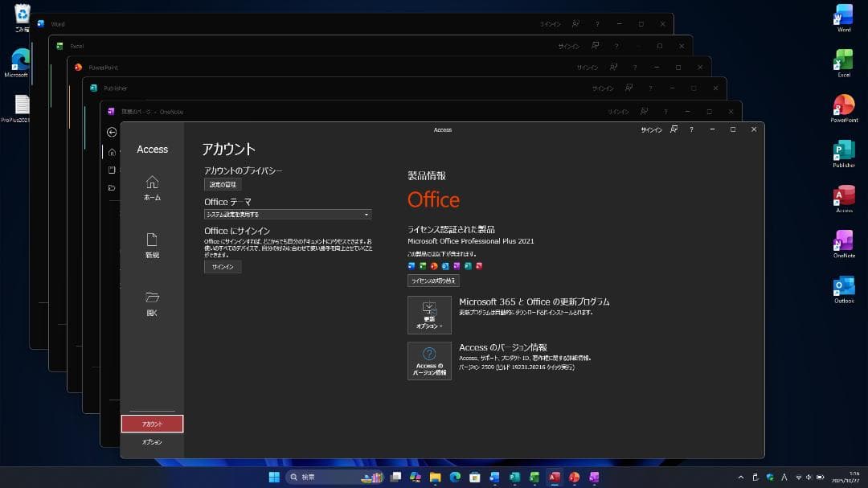The image size is (868, 488).
Task: Switch to the アカウント tab in the sidebar
Action: (x=152, y=424)
